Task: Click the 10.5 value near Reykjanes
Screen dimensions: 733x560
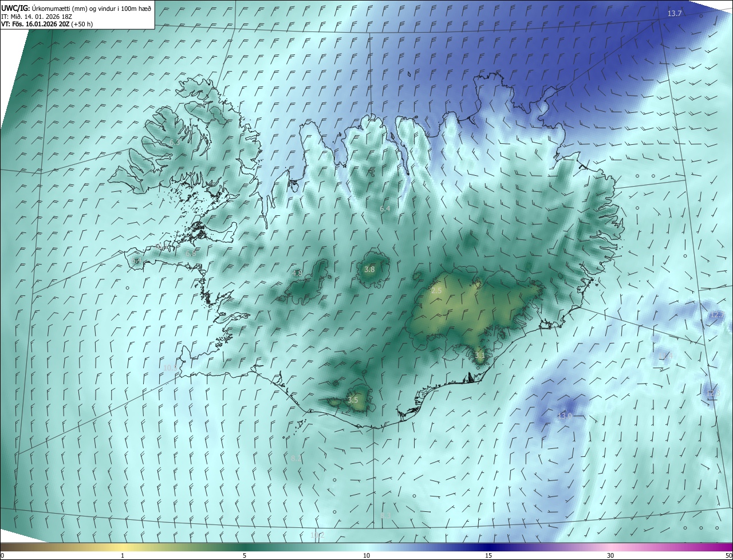Action: point(170,368)
